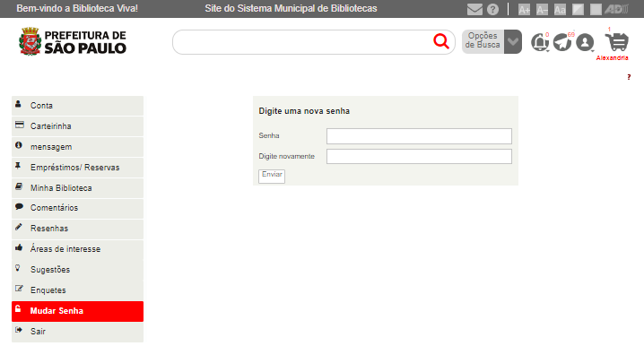The image size is (644, 346).
Task: Click the gray help question mark in top bar
Action: (x=492, y=10)
